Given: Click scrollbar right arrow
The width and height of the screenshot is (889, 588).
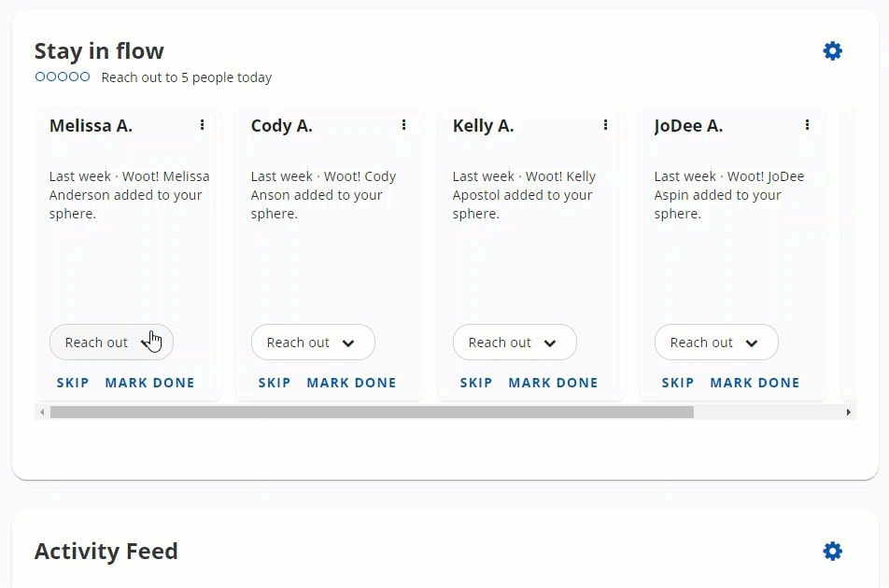Looking at the screenshot, I should pyautogui.click(x=848, y=412).
